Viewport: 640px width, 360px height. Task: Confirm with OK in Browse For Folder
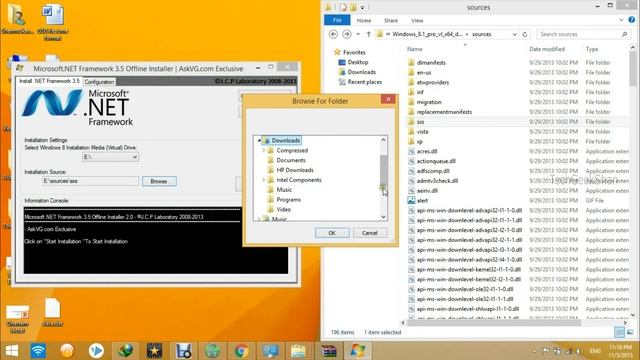(x=332, y=233)
